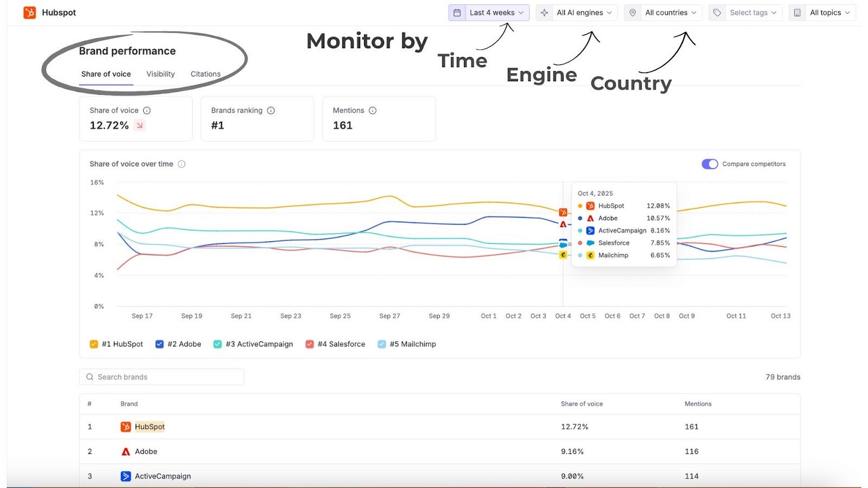Click the Search brands input field
This screenshot has width=868, height=488.
(x=162, y=377)
